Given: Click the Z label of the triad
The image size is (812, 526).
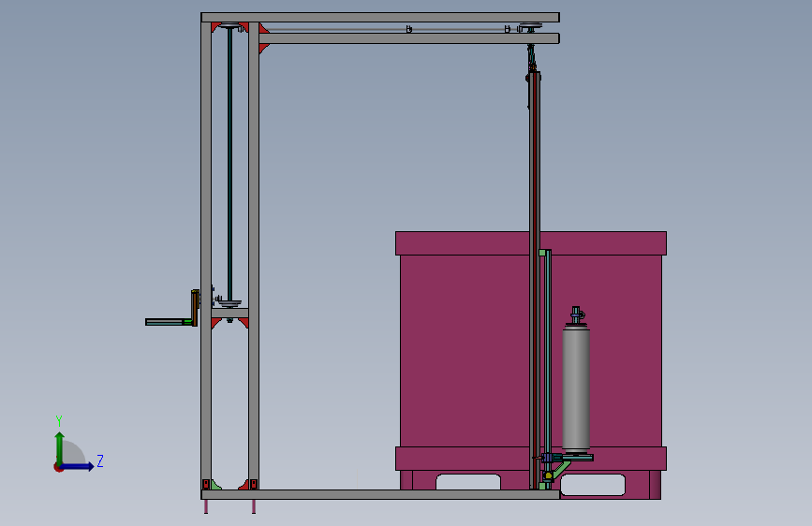Looking at the screenshot, I should [x=100, y=460].
